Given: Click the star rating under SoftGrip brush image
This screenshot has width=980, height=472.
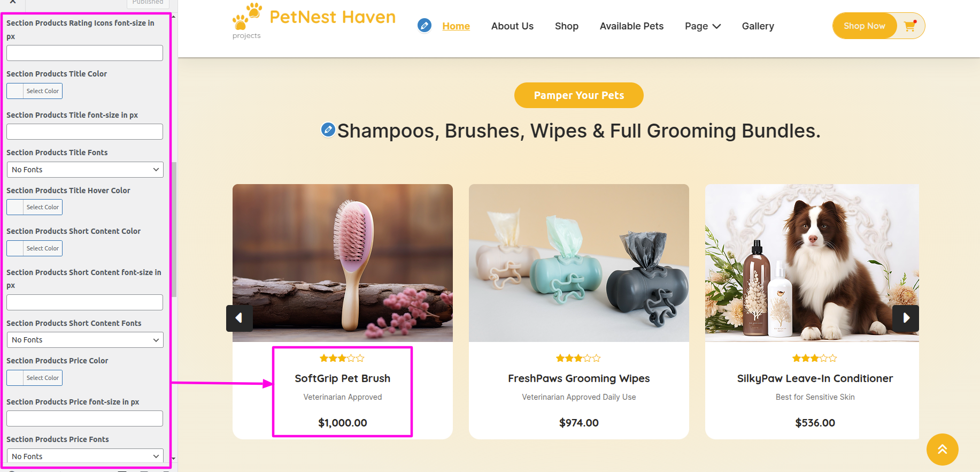Looking at the screenshot, I should coord(342,358).
